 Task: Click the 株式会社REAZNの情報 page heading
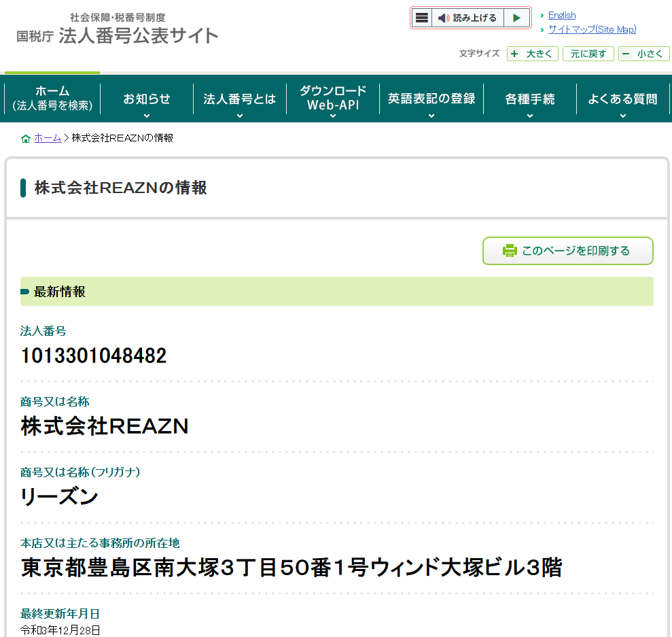tap(121, 188)
